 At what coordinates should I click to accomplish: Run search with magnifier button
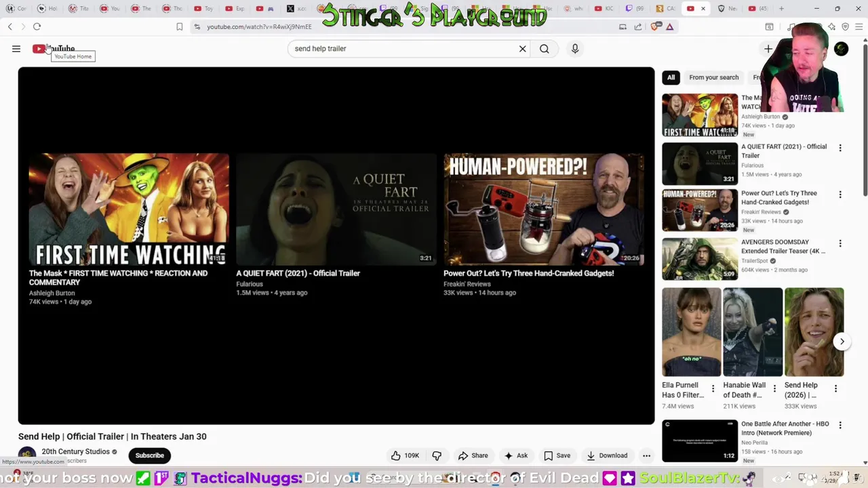(x=544, y=49)
